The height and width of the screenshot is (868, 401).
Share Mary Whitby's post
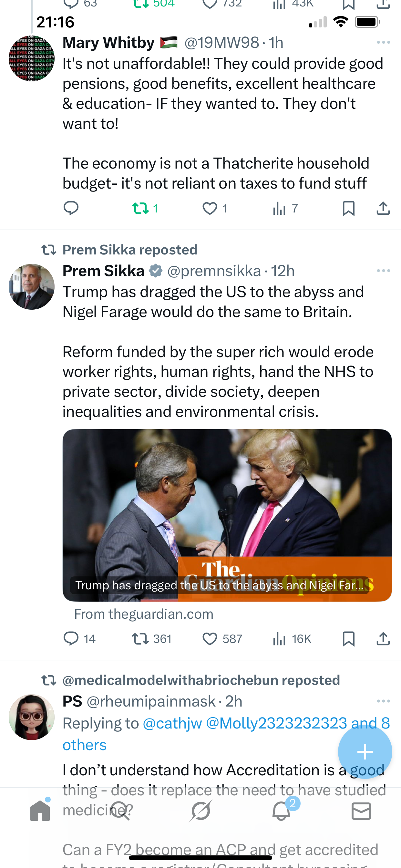point(383,208)
